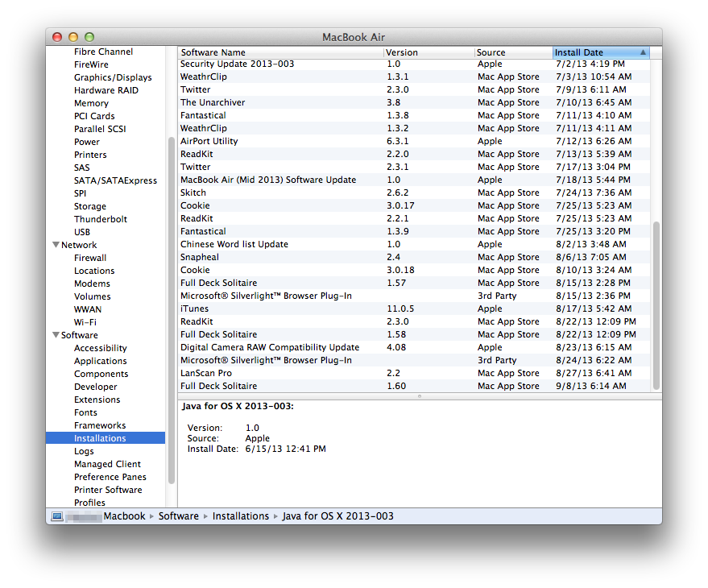Sort by the Version column header
Image resolution: width=708 pixels, height=588 pixels.
pos(429,52)
